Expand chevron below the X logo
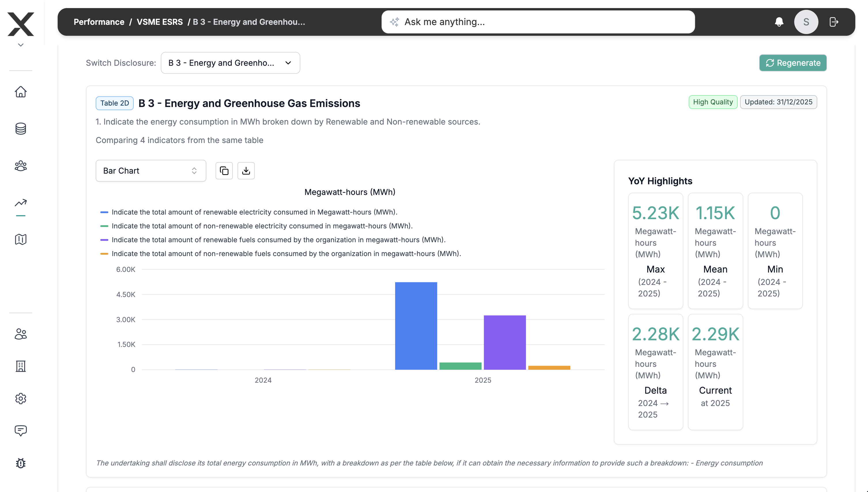Screen dimensions: 868x492 pyautogui.click(x=20, y=45)
